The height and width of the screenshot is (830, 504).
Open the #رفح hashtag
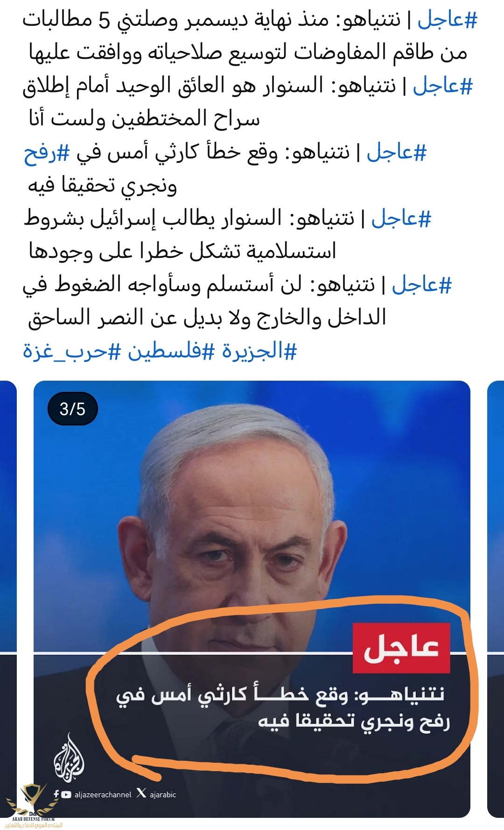tap(47, 152)
